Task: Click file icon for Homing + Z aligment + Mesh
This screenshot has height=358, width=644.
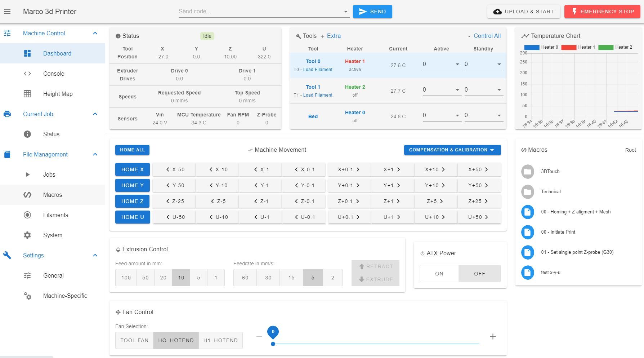Action: [528, 212]
